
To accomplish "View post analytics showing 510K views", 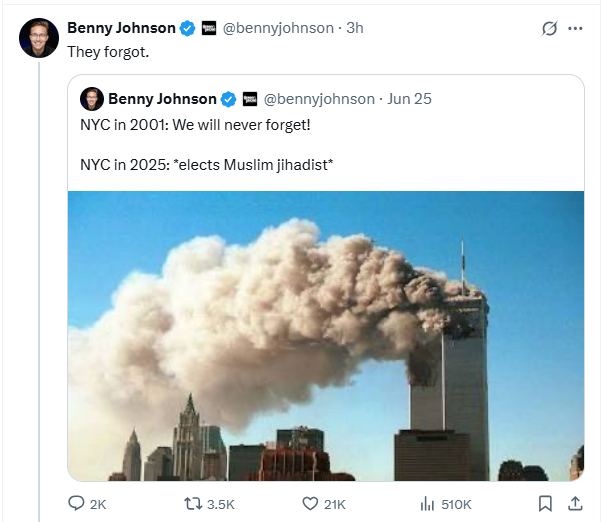I will click(x=430, y=504).
